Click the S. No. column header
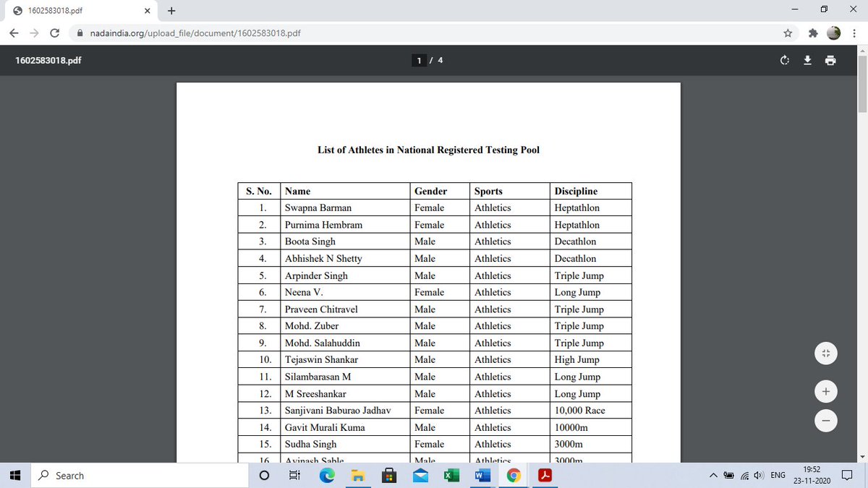This screenshot has height=488, width=868. pos(259,191)
